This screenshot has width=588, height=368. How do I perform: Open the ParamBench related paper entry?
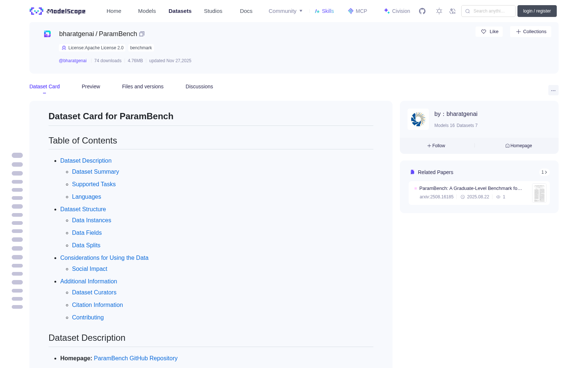[479, 193]
